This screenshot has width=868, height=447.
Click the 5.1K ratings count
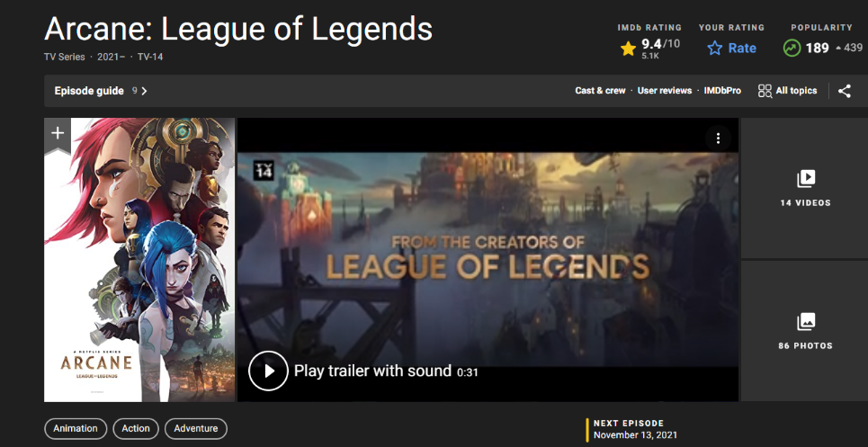pyautogui.click(x=650, y=56)
